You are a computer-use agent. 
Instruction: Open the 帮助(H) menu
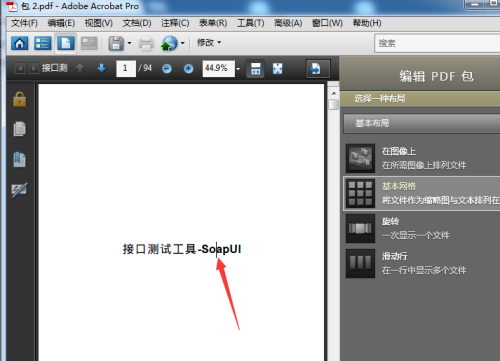[x=367, y=23]
